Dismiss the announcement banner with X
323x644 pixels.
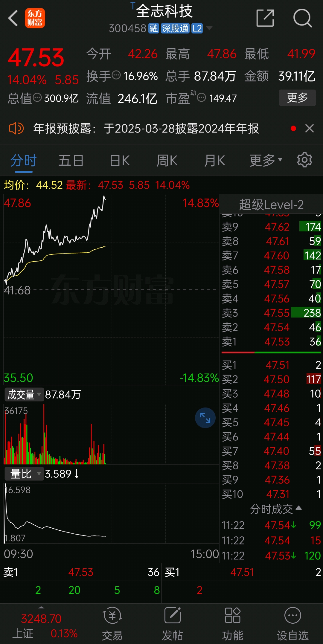pyautogui.click(x=310, y=128)
